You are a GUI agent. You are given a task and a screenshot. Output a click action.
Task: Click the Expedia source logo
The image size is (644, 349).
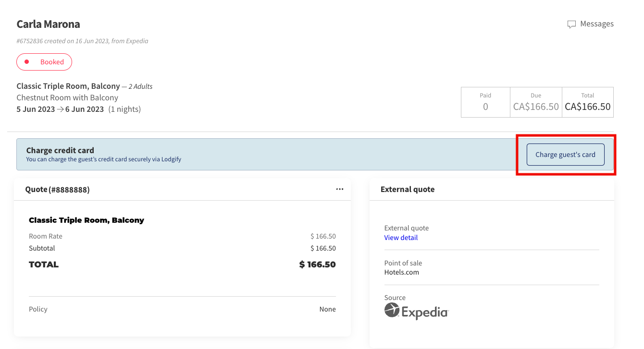[416, 310]
